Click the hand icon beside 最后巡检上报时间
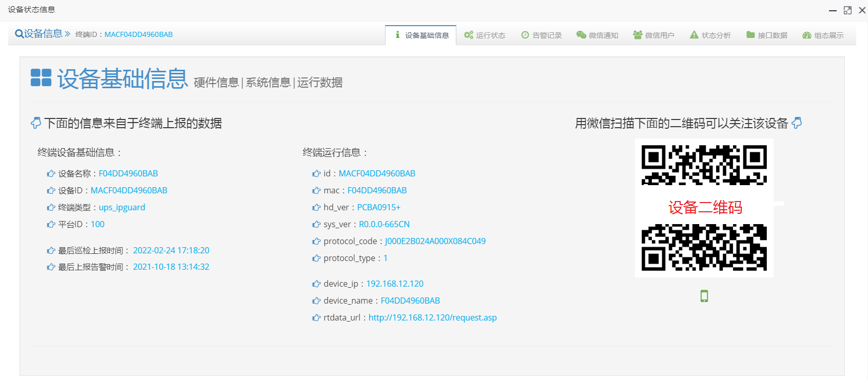 51,251
